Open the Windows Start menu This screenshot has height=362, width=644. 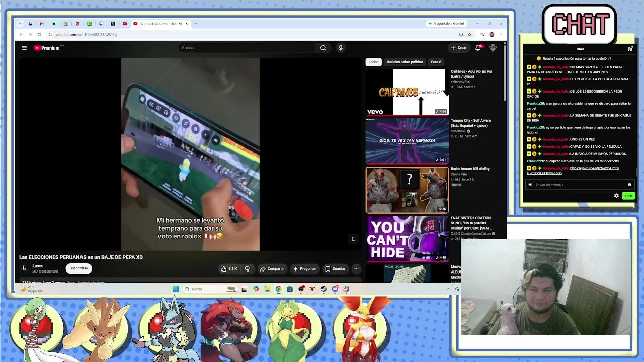point(176,289)
